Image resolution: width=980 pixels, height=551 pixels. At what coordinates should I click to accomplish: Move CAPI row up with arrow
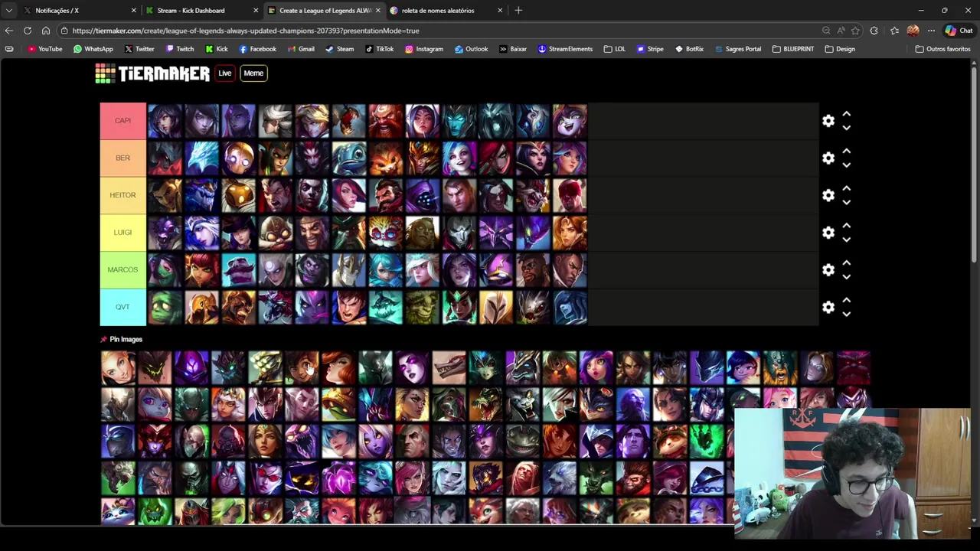tap(847, 113)
